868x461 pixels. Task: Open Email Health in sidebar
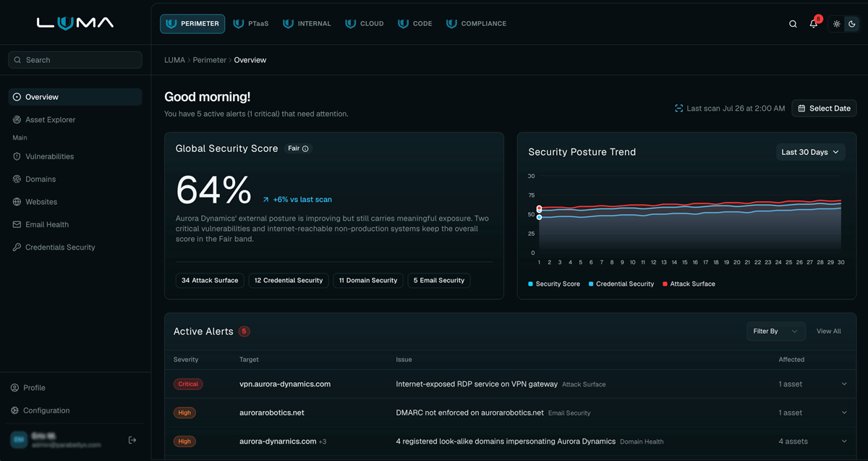(x=75, y=224)
